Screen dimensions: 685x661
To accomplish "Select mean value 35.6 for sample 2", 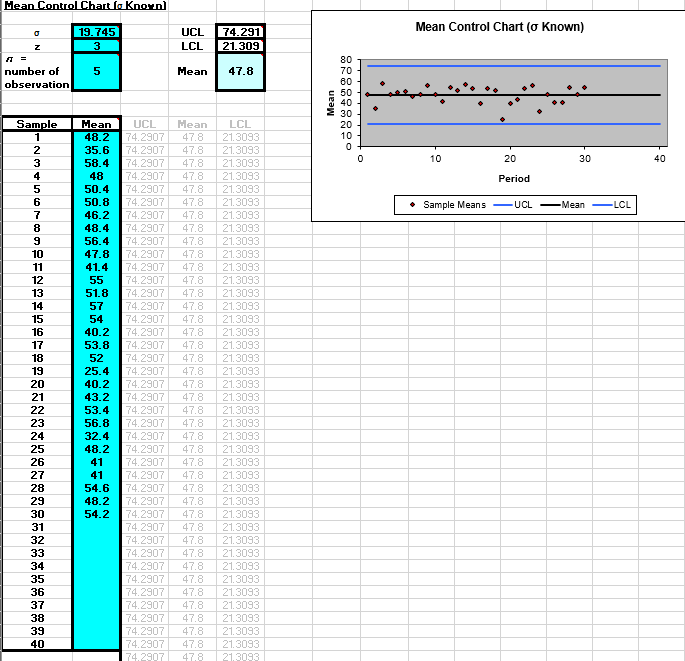I will (x=97, y=150).
